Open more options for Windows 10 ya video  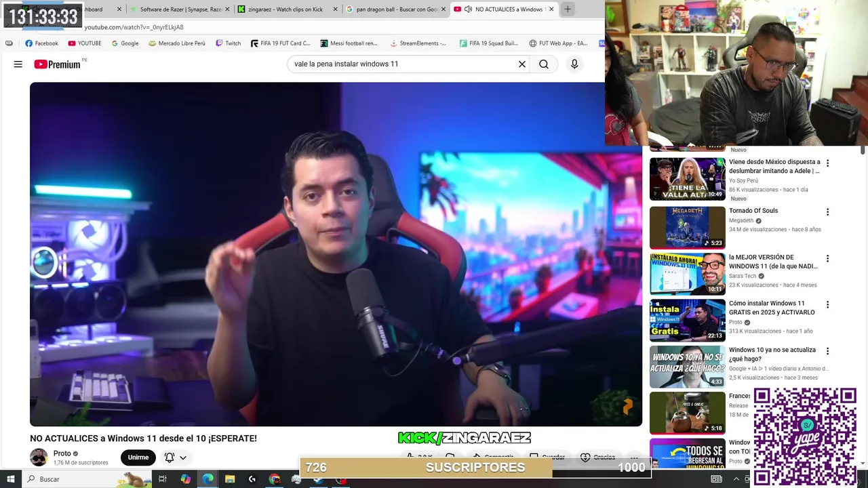pyautogui.click(x=827, y=350)
